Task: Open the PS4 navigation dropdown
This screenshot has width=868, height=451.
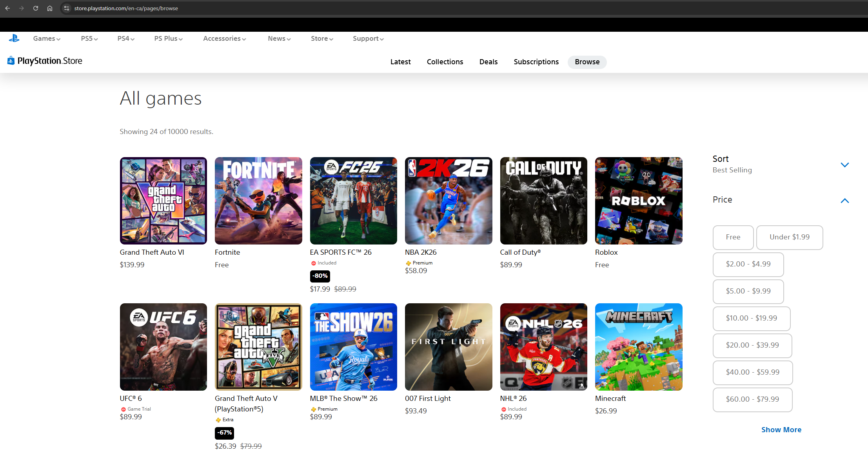Action: pyautogui.click(x=126, y=38)
